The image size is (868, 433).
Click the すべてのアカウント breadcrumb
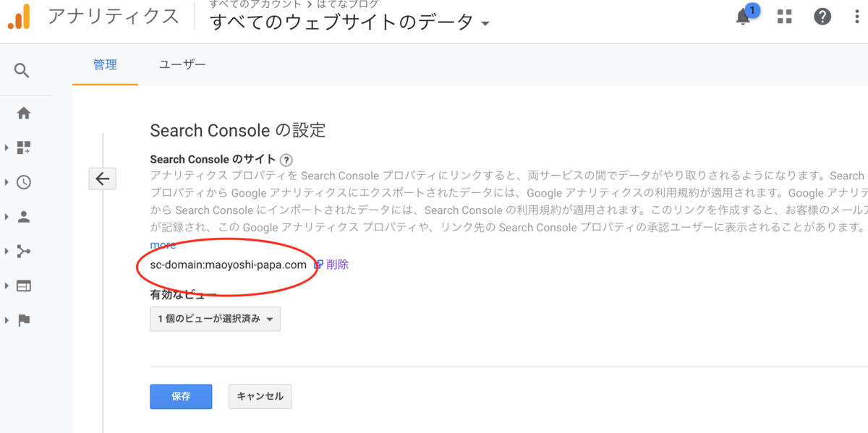255,4
